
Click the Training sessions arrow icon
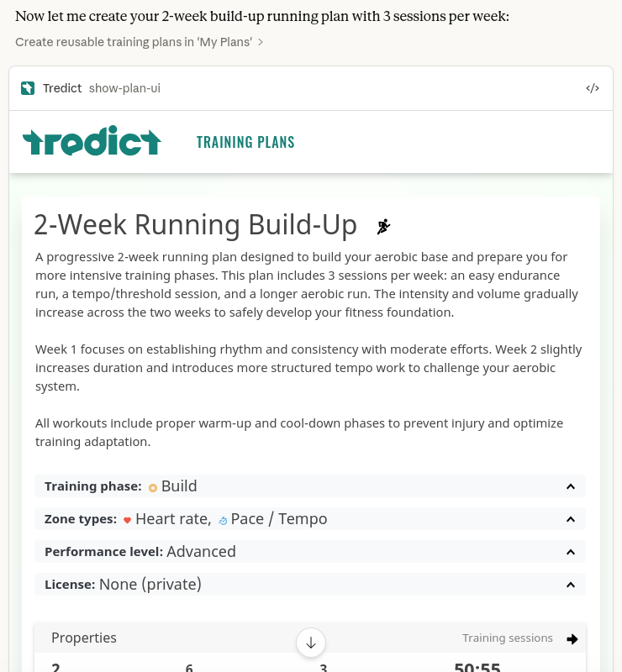572,638
